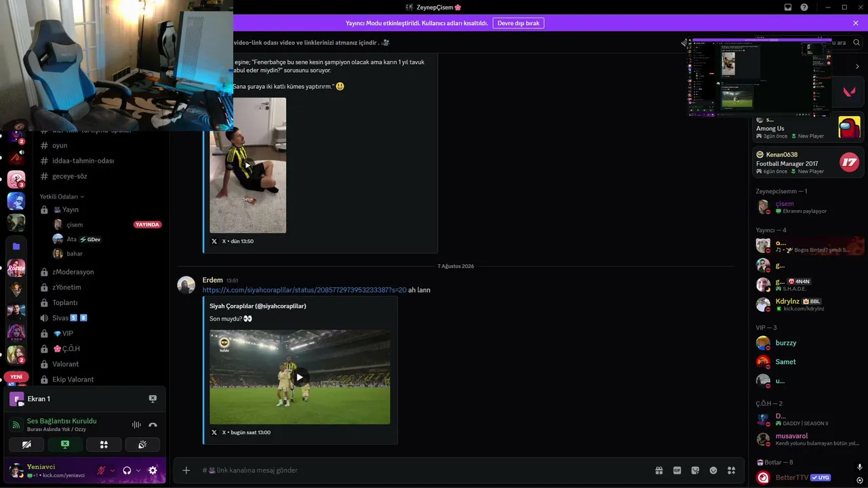This screenshot has width=868, height=488.
Task: Open the Among Us activity card
Action: pos(808,127)
